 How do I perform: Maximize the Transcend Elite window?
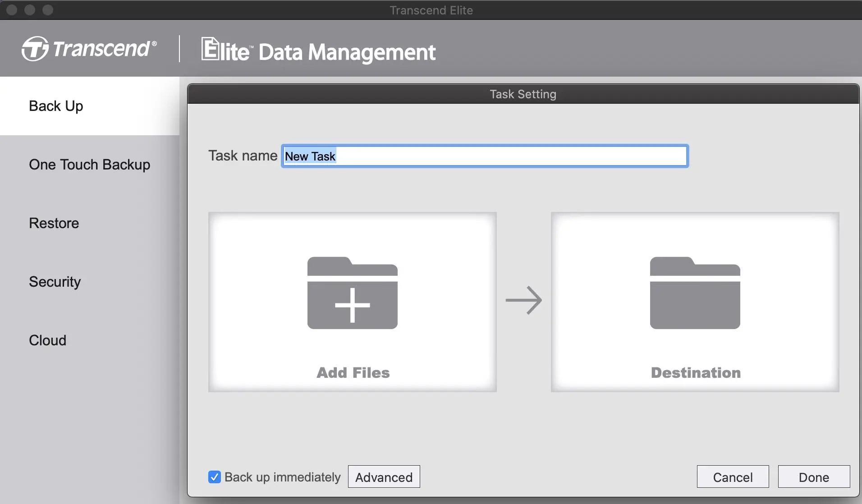pos(48,10)
